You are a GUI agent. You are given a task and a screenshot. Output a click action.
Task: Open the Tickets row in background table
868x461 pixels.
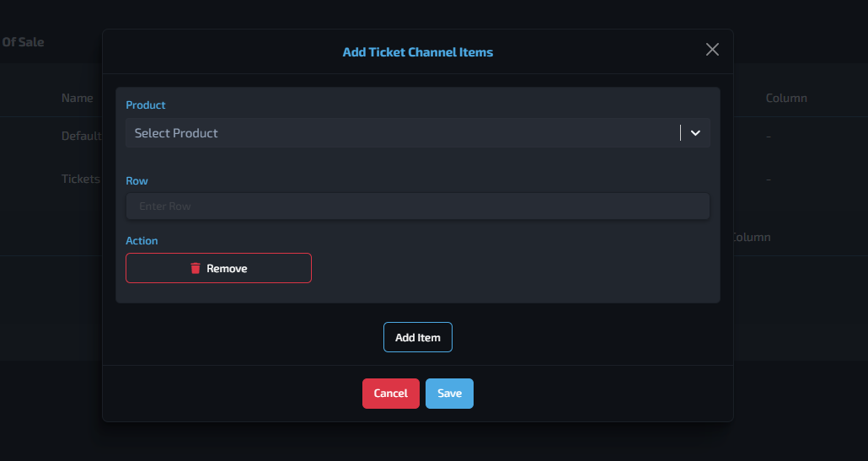point(81,179)
